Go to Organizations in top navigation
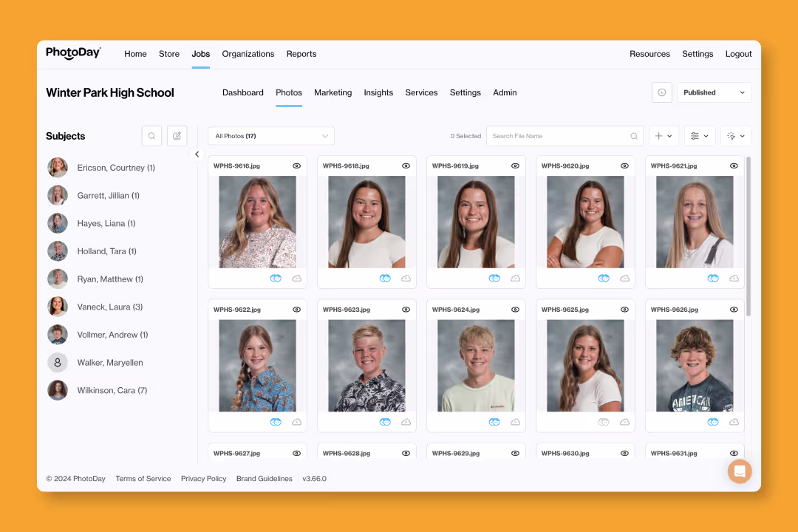The height and width of the screenshot is (532, 798). pyautogui.click(x=248, y=54)
